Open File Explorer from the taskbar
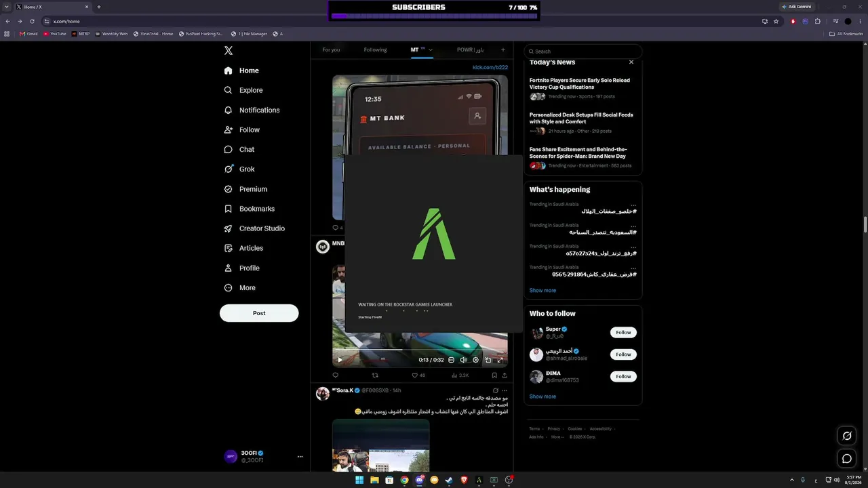Viewport: 868px width, 488px height. coord(374,480)
